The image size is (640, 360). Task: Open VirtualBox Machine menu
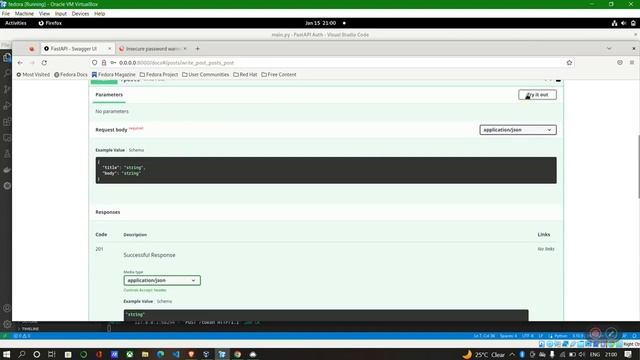pos(24,13)
